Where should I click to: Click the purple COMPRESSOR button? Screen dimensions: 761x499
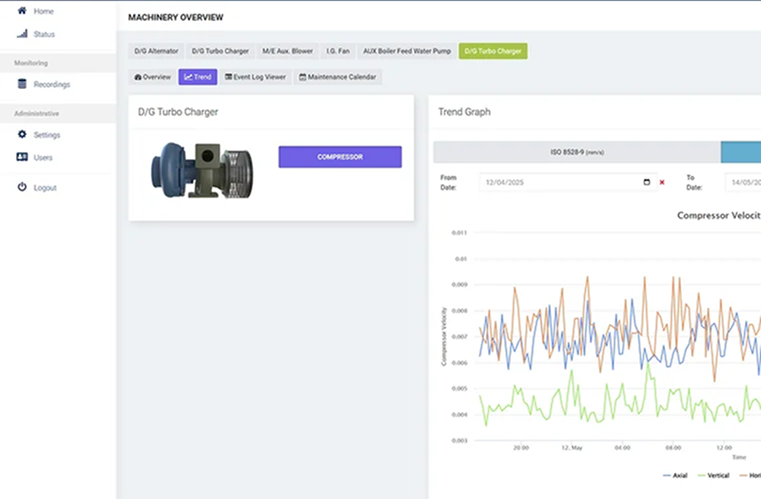coord(340,157)
